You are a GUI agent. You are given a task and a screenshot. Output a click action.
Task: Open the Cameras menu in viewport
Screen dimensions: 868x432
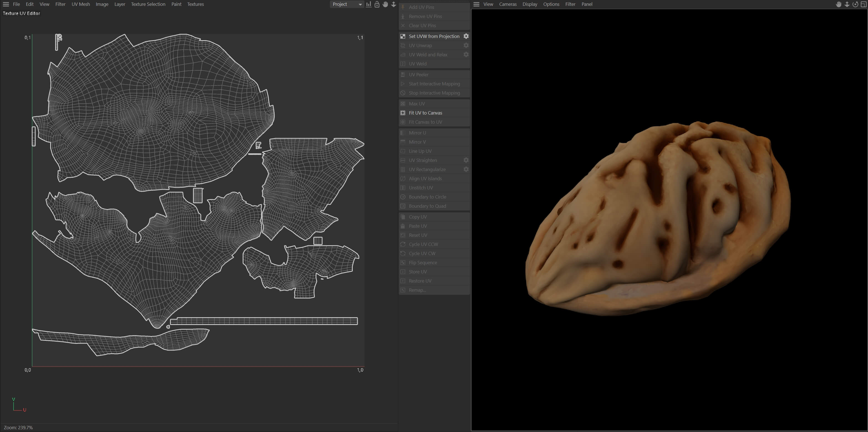(507, 4)
